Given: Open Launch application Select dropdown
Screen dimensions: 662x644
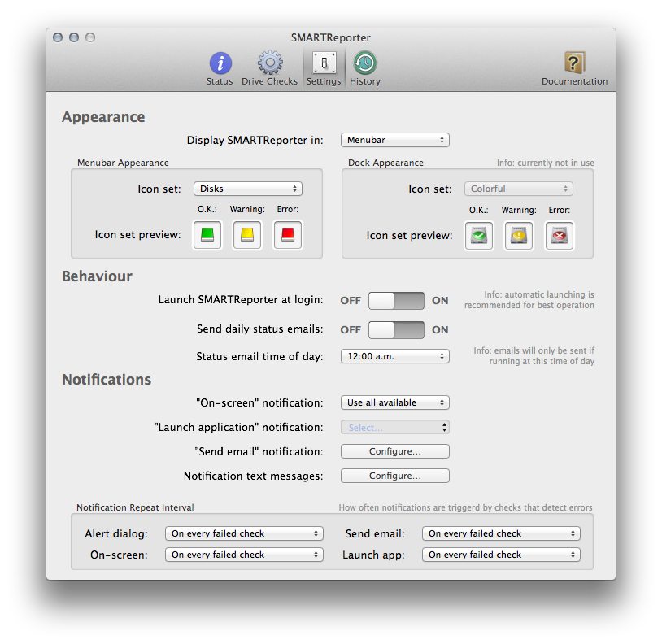Looking at the screenshot, I should [x=395, y=427].
